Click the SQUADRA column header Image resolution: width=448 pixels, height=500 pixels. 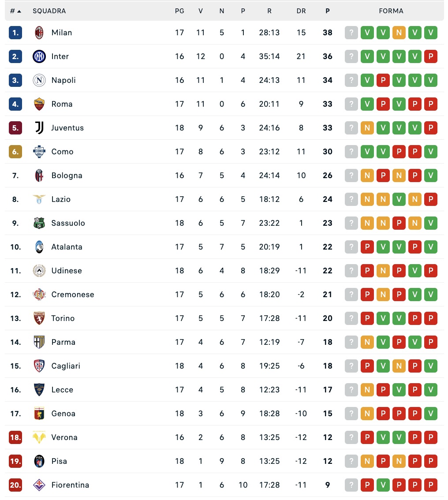[x=49, y=11]
